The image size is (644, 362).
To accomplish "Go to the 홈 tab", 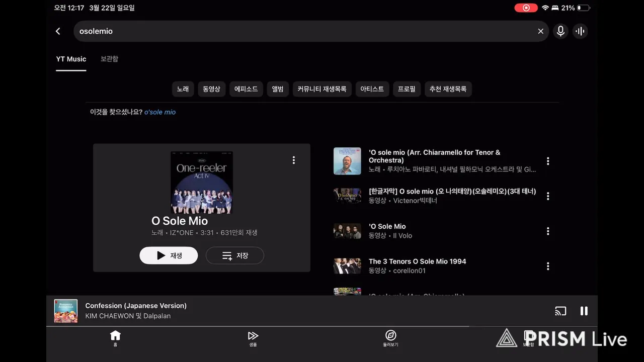I will point(115,339).
